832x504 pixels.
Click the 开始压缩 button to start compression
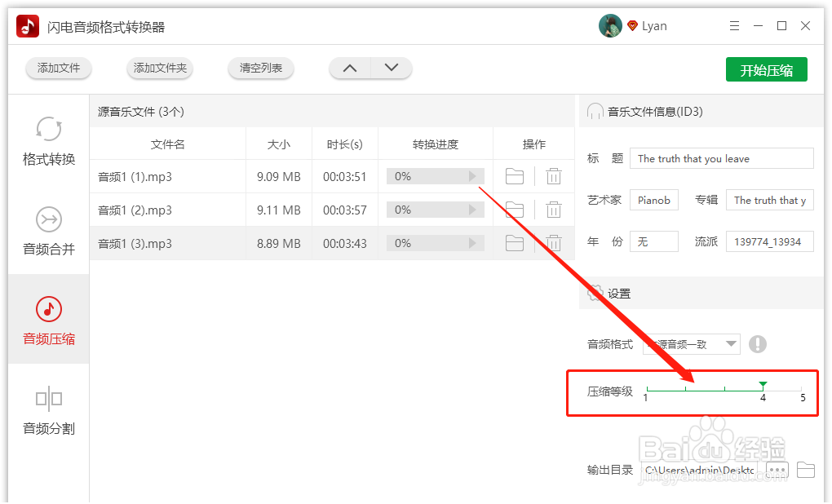coord(766,69)
